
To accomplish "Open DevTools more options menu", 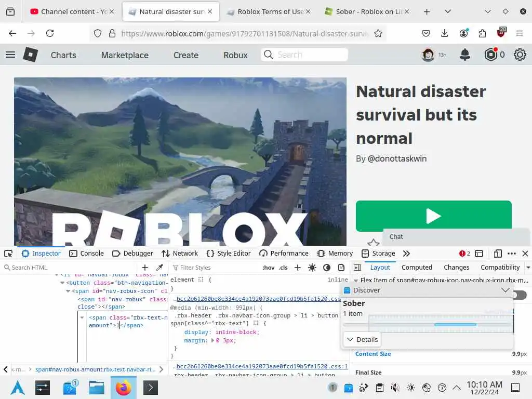I will click(512, 254).
